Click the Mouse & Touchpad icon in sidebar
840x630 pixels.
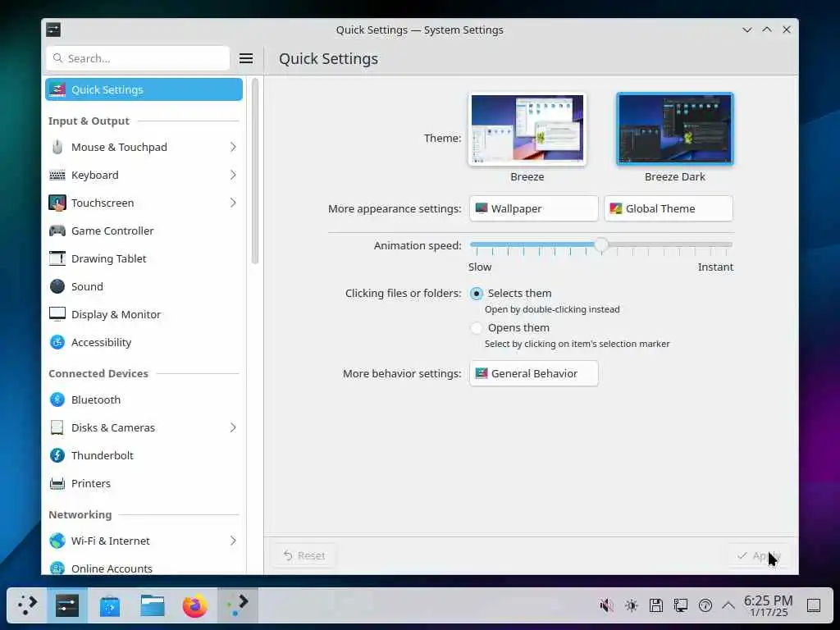pyautogui.click(x=57, y=147)
